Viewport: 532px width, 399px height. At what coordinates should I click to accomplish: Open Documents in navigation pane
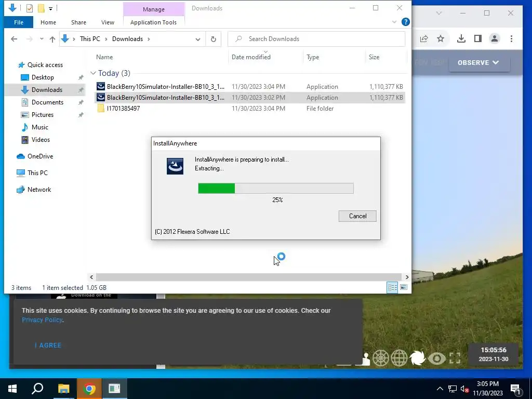(x=47, y=102)
